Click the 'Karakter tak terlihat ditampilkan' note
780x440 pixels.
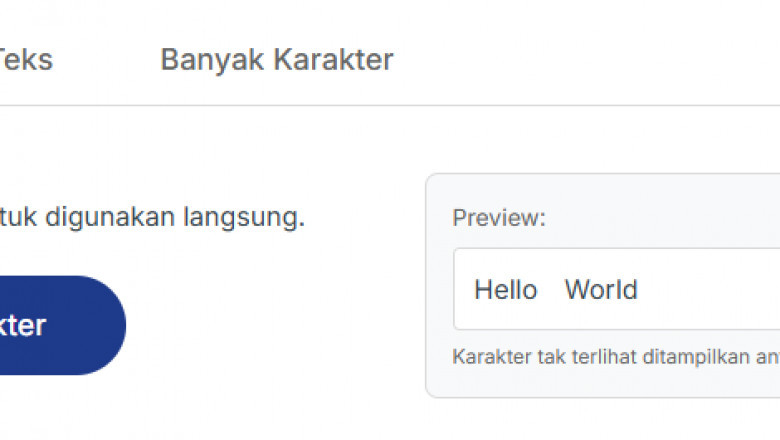pos(616,357)
